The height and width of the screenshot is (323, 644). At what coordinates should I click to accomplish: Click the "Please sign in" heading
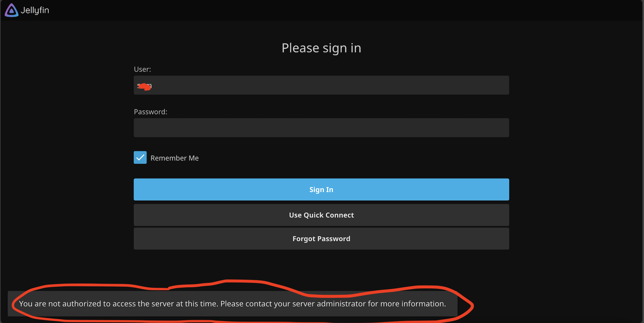tap(321, 48)
